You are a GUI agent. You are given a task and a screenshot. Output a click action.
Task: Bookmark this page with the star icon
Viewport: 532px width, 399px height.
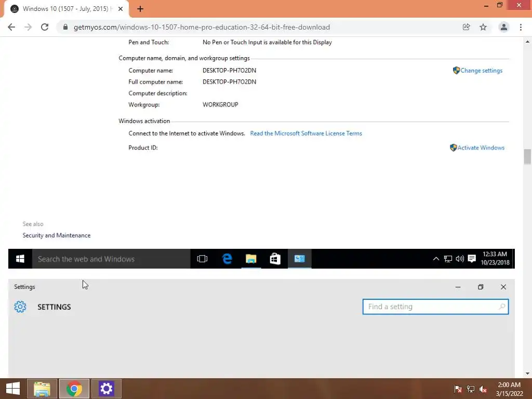pos(483,27)
